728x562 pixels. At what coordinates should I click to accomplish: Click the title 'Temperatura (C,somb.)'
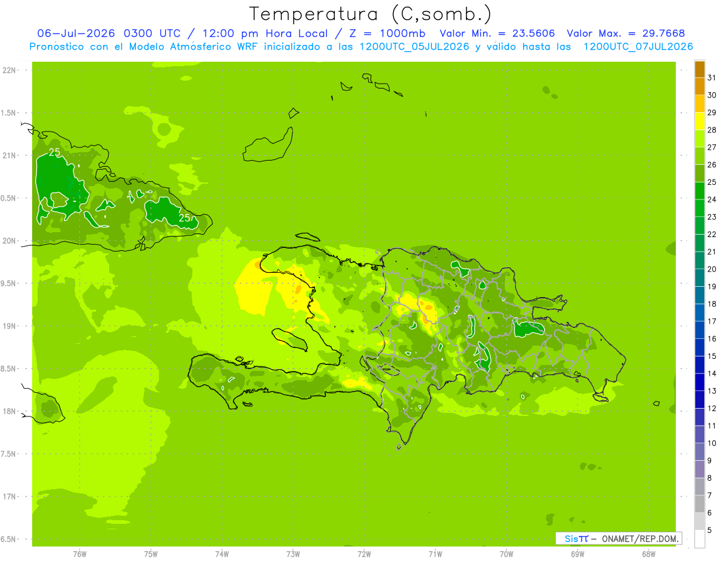371,14
